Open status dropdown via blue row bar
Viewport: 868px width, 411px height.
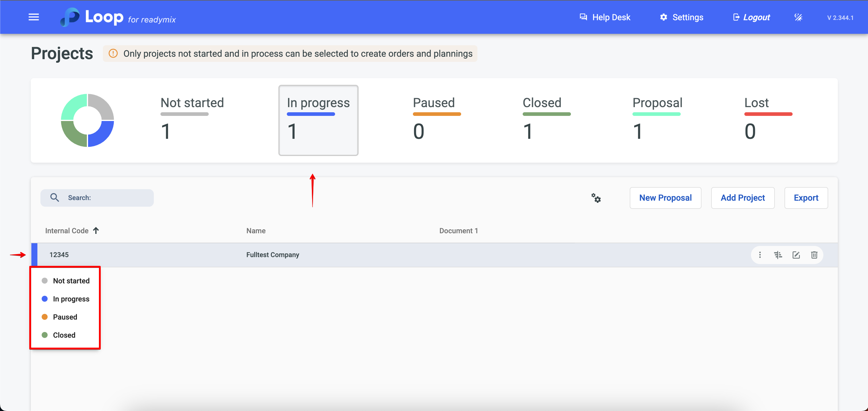pos(34,255)
